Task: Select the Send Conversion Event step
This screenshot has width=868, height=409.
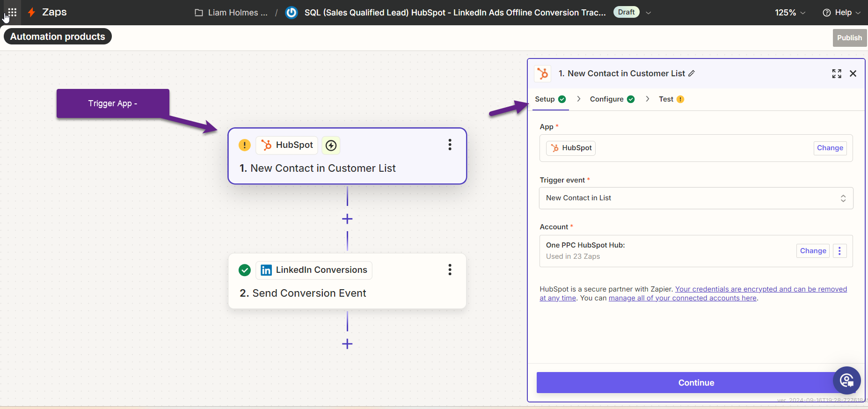Action: (x=347, y=281)
